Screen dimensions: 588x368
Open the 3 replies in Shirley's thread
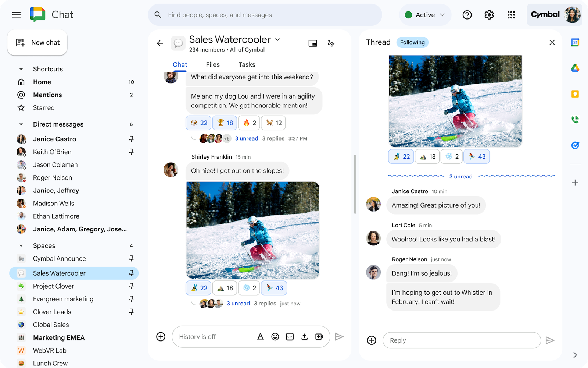click(x=265, y=303)
